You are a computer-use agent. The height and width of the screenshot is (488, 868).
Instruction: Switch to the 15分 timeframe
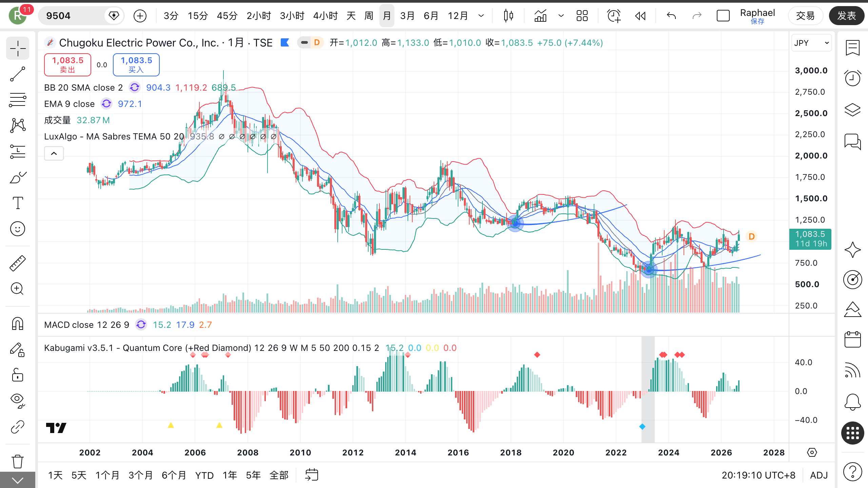click(x=198, y=16)
